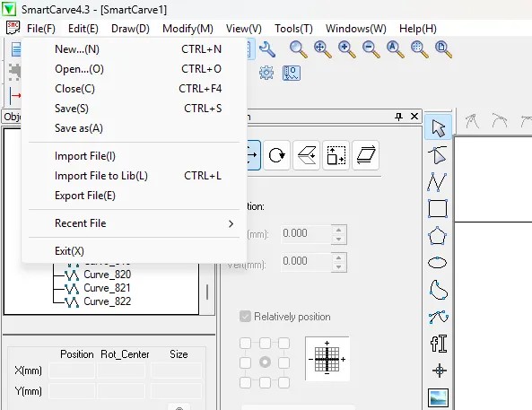The width and height of the screenshot is (532, 410).
Task: Select Curve_820 in the object tree
Action: tap(108, 275)
